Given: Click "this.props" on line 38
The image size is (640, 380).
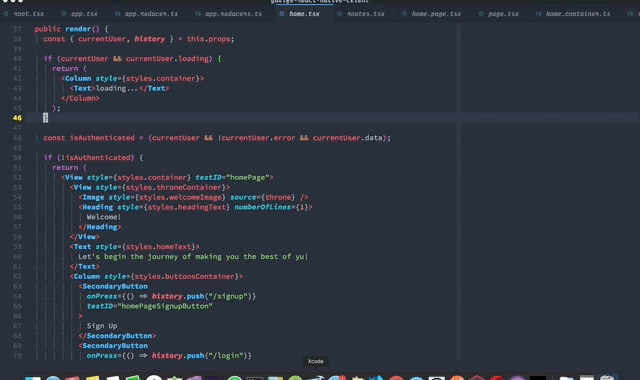Looking at the screenshot, I should (209, 39).
